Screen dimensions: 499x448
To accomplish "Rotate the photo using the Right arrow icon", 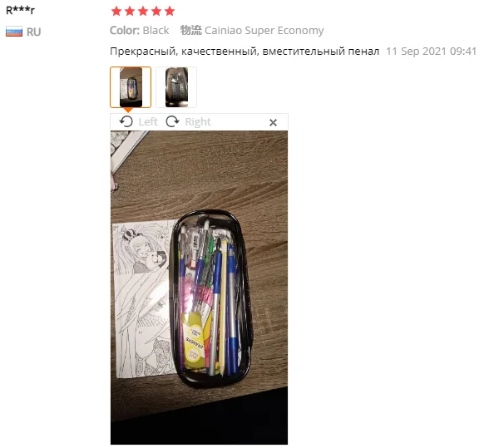I will click(x=172, y=121).
